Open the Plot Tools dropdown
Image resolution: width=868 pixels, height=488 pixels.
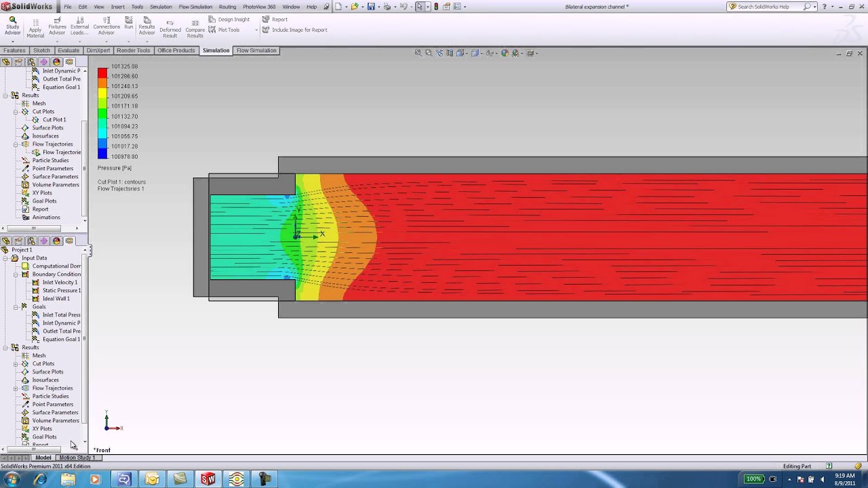(256, 30)
